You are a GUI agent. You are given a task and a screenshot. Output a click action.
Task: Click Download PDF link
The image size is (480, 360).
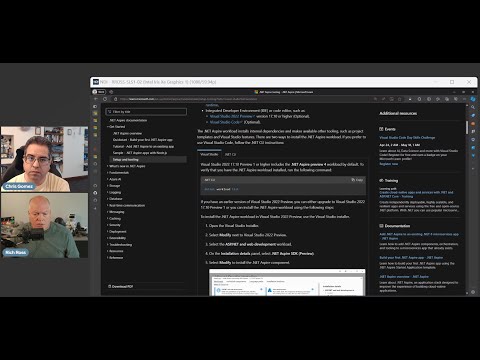pos(121,286)
